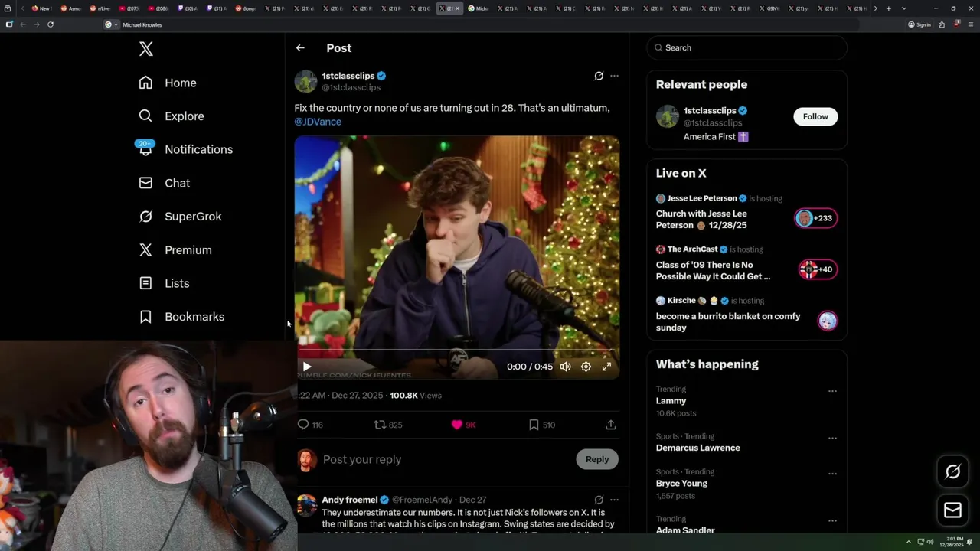This screenshot has height=551, width=980.
Task: Open Class of '09 live space
Action: tap(714, 270)
